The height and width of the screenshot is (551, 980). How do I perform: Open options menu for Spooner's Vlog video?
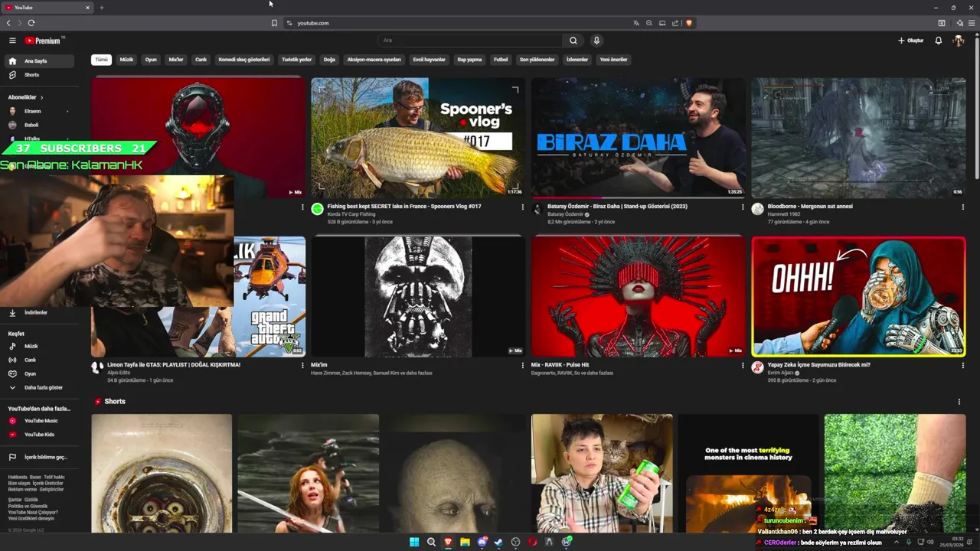(x=522, y=207)
